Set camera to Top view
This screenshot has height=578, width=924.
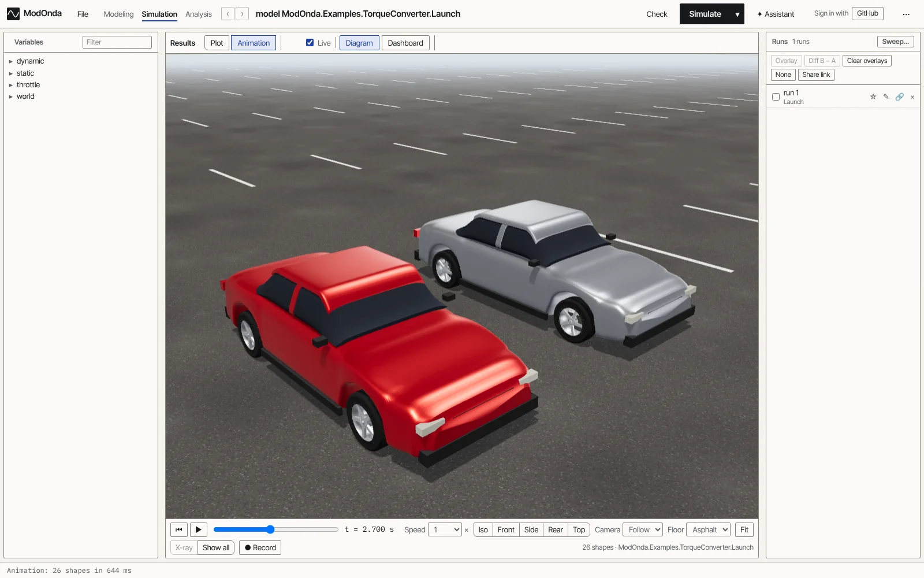tap(579, 529)
